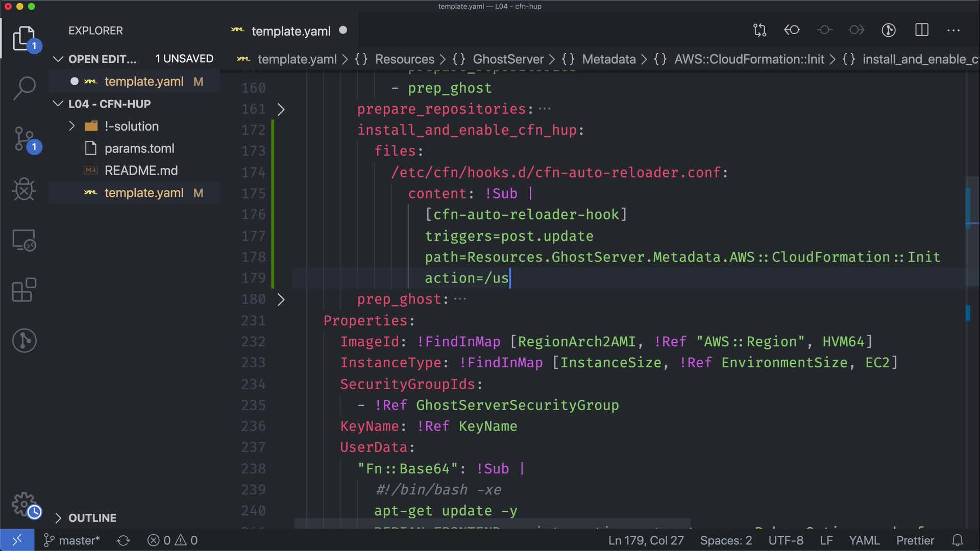Change language mode from YAML
980x551 pixels.
click(864, 540)
